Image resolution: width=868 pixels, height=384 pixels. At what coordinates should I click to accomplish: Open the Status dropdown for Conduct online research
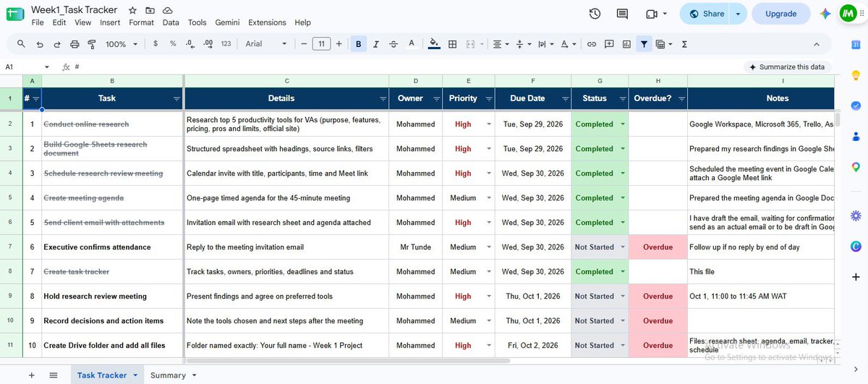tap(622, 124)
